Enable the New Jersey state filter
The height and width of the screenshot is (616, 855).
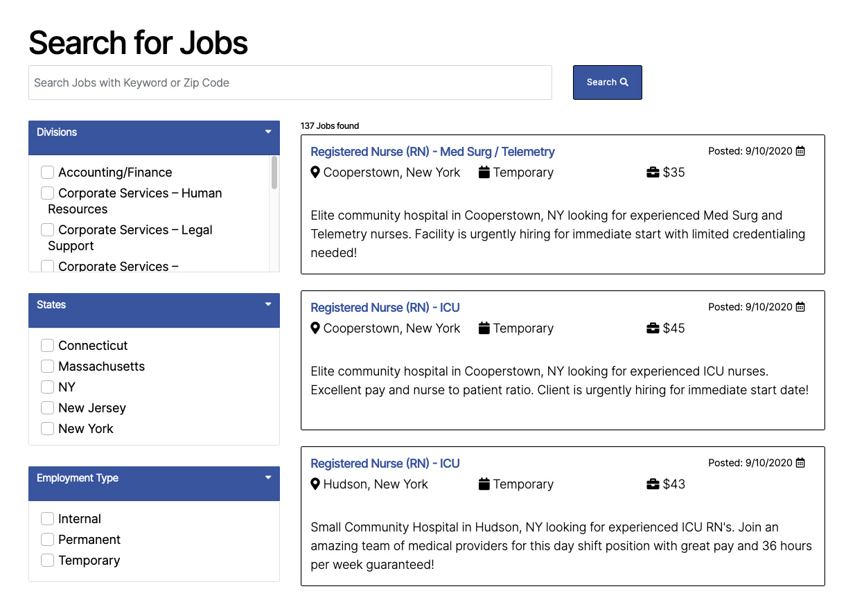[x=47, y=407]
